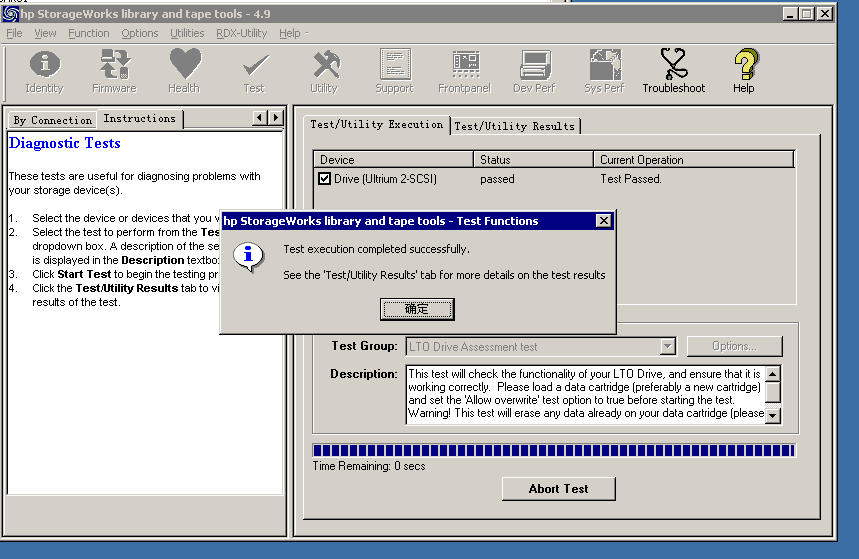The width and height of the screenshot is (859, 559).
Task: Click the Description scrollbar thumb
Action: pos(772,392)
